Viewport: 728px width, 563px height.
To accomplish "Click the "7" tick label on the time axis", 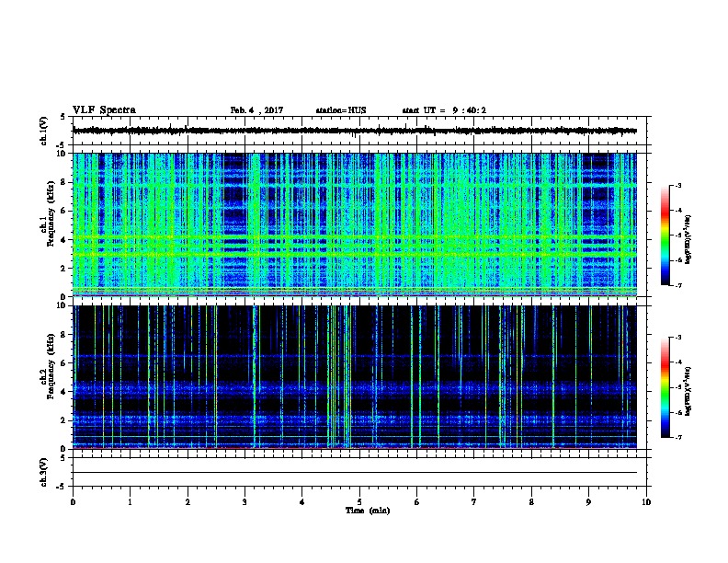I will coord(474,502).
